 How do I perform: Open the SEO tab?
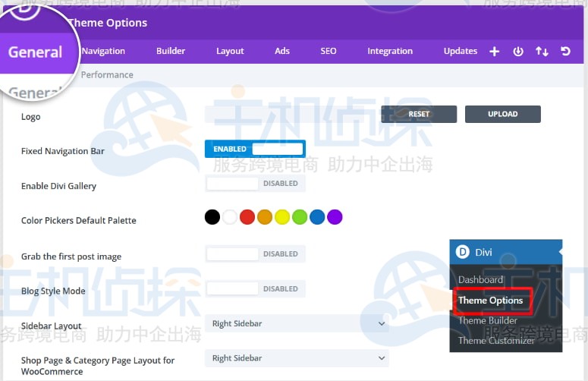click(x=328, y=52)
